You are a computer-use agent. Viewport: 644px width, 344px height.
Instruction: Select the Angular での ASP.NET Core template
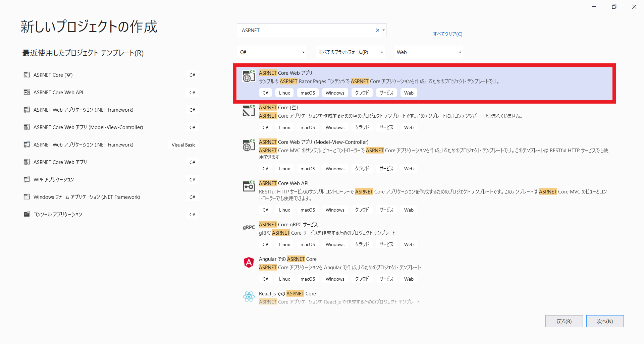(x=288, y=259)
